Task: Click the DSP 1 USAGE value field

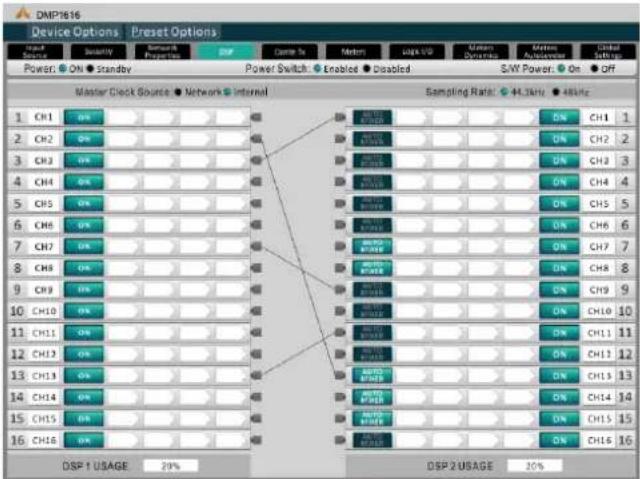Action: (x=171, y=466)
